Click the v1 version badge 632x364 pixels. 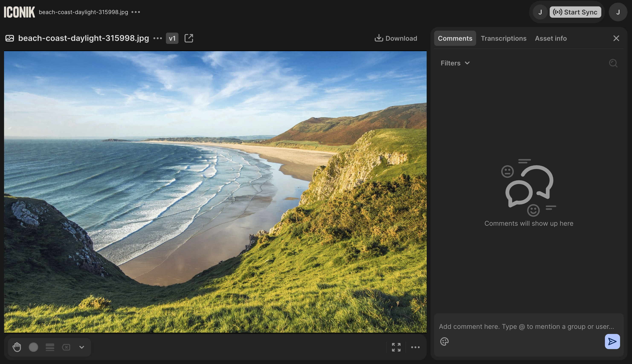(x=172, y=38)
